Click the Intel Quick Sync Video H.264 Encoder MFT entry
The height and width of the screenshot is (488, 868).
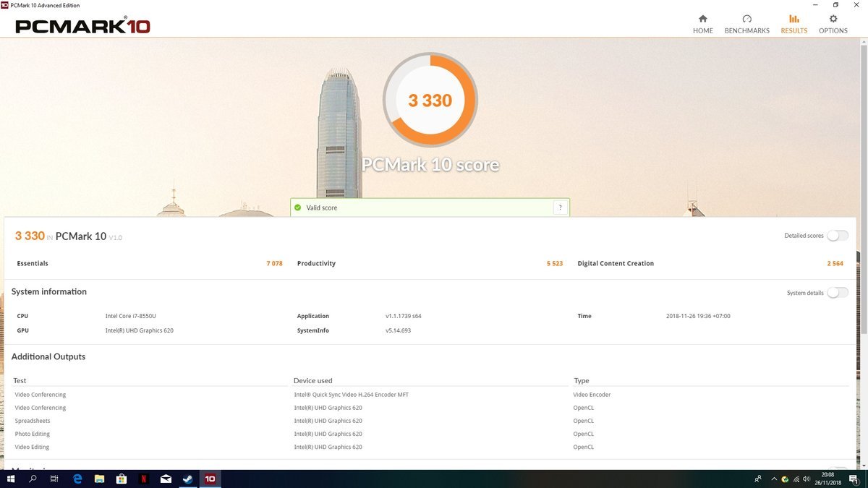click(351, 395)
